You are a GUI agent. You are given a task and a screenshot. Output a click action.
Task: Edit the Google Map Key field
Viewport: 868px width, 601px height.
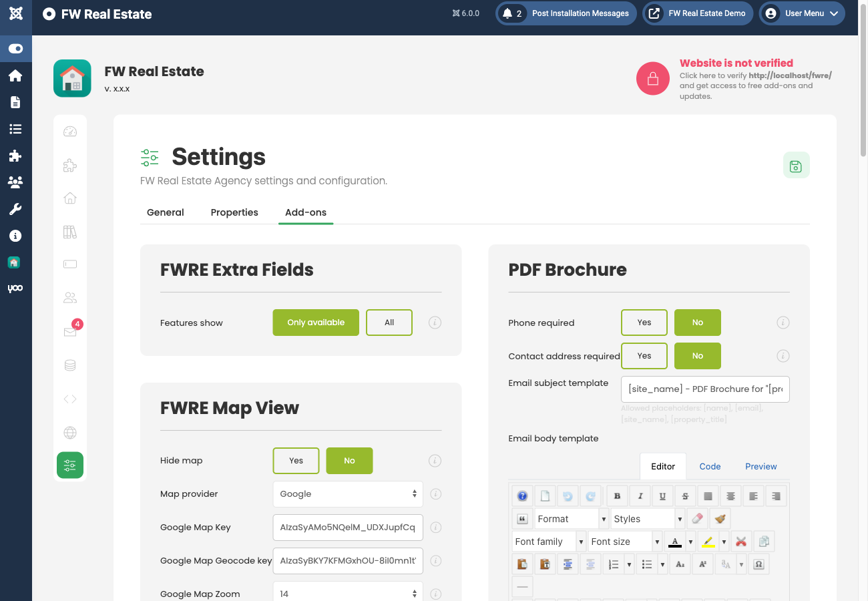pyautogui.click(x=347, y=527)
